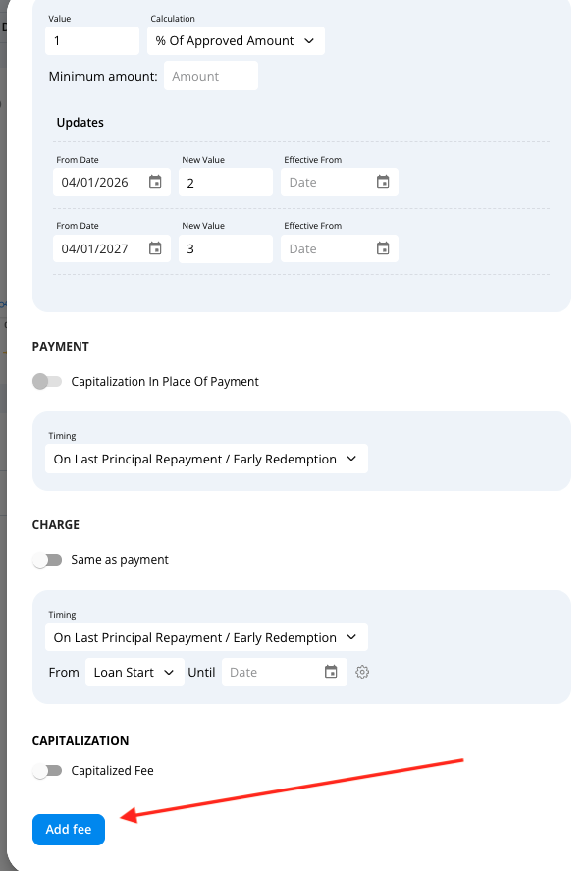Click the empty Until date field
The image size is (588, 871).
pyautogui.click(x=275, y=672)
